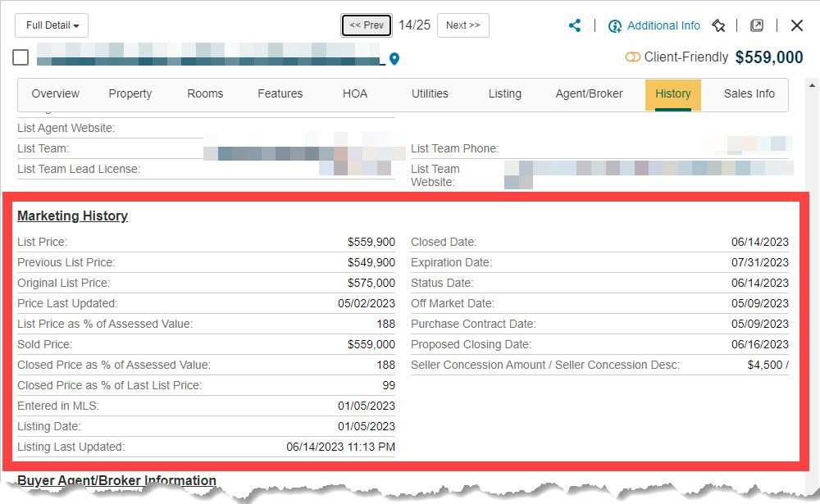
Task: Toggle the checkbox beside the listing photos
Action: tap(20, 57)
